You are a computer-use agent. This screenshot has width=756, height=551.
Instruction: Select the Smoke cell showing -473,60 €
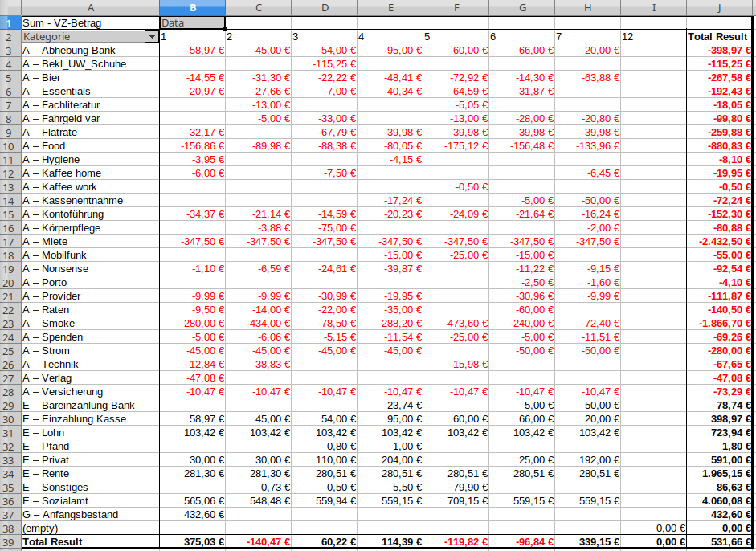click(456, 324)
